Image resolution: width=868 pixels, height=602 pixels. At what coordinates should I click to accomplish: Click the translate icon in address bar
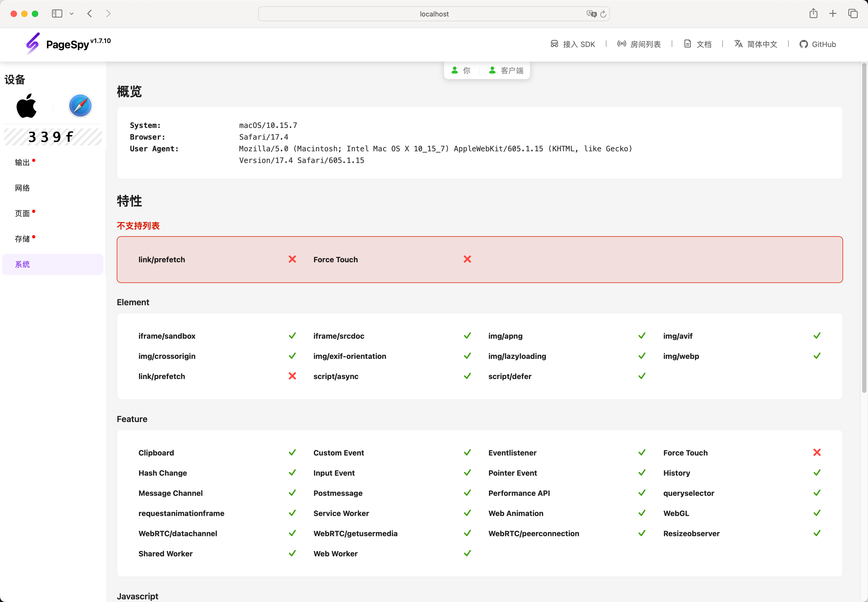point(591,14)
